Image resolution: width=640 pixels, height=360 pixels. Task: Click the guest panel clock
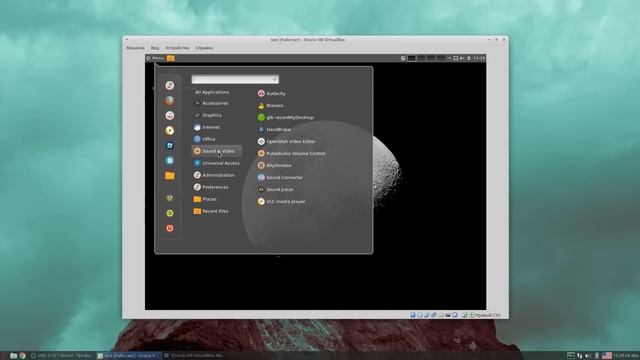click(479, 58)
